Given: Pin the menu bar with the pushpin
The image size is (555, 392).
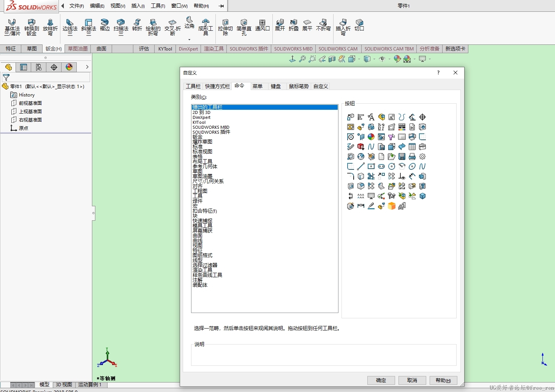Looking at the screenshot, I should [x=221, y=6].
